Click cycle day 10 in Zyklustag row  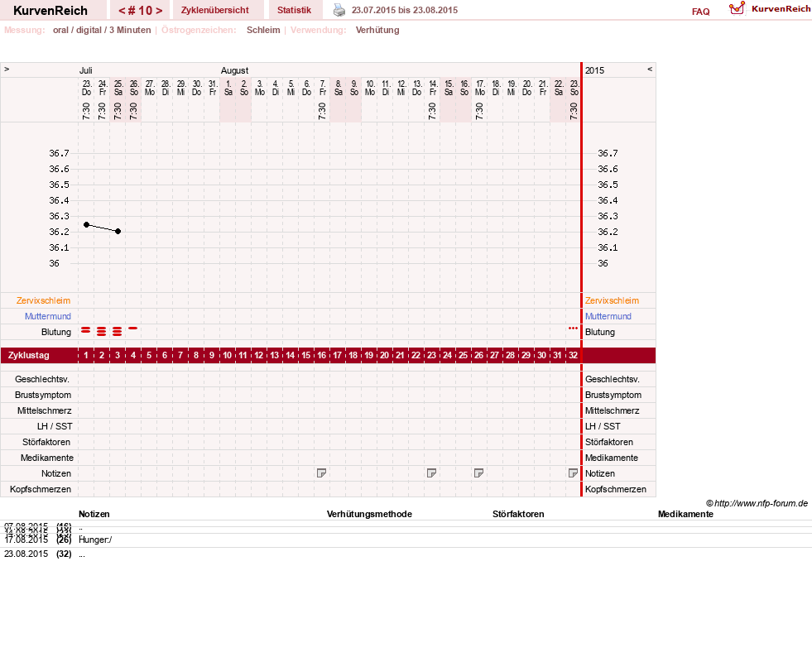point(228,356)
